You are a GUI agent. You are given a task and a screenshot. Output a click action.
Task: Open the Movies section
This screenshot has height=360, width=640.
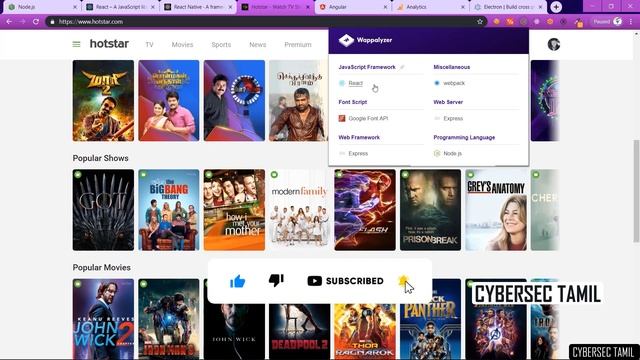182,44
